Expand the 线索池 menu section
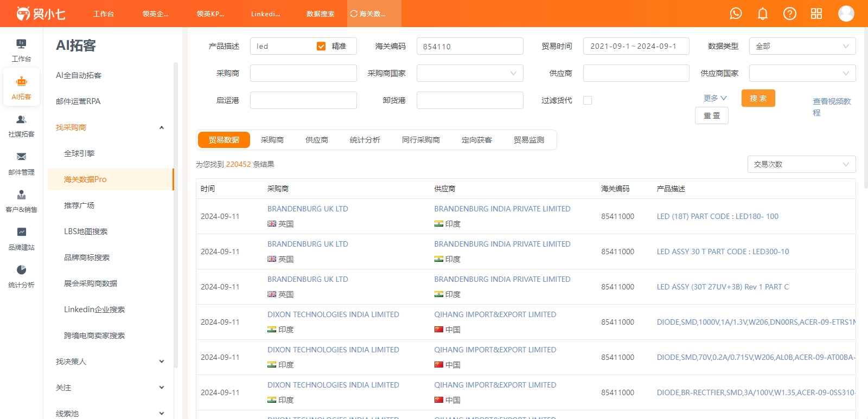Viewport: 868px width, 419px height. 161,413
